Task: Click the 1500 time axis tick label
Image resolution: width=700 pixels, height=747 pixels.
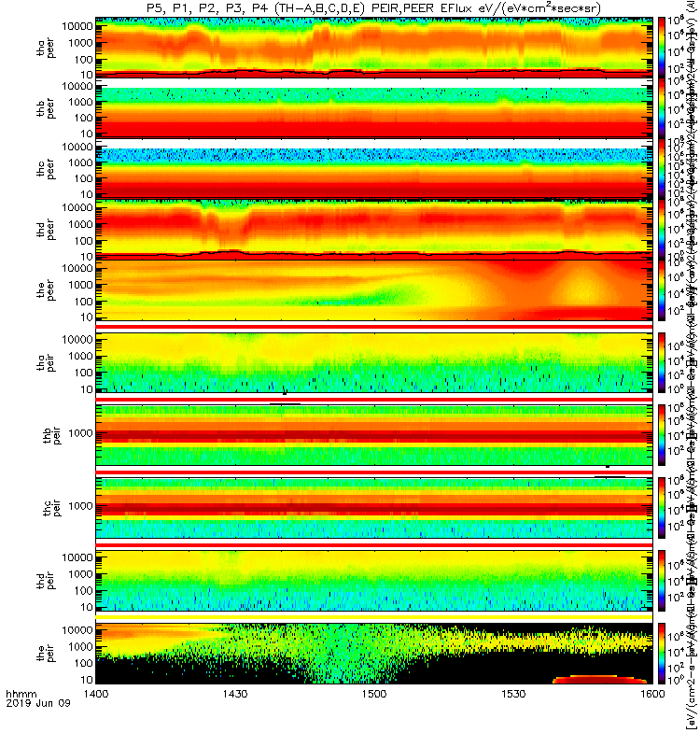Action: tap(374, 694)
